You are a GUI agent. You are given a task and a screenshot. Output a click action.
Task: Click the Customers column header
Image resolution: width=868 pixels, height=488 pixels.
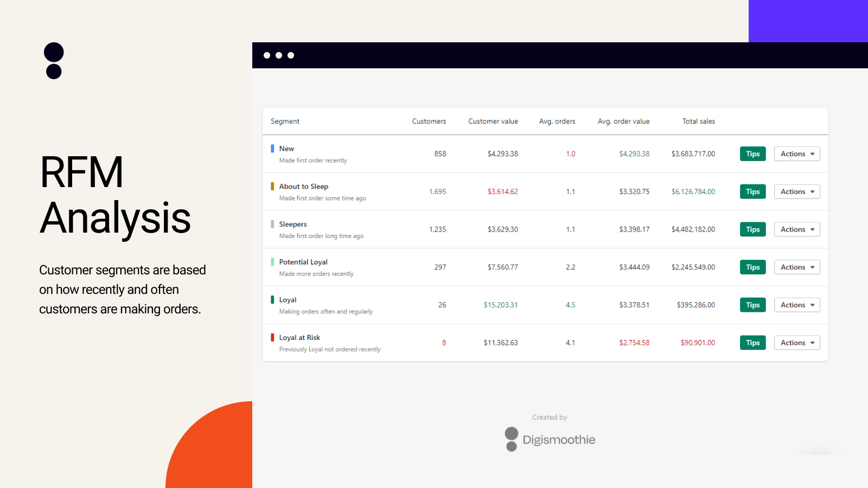coord(429,121)
